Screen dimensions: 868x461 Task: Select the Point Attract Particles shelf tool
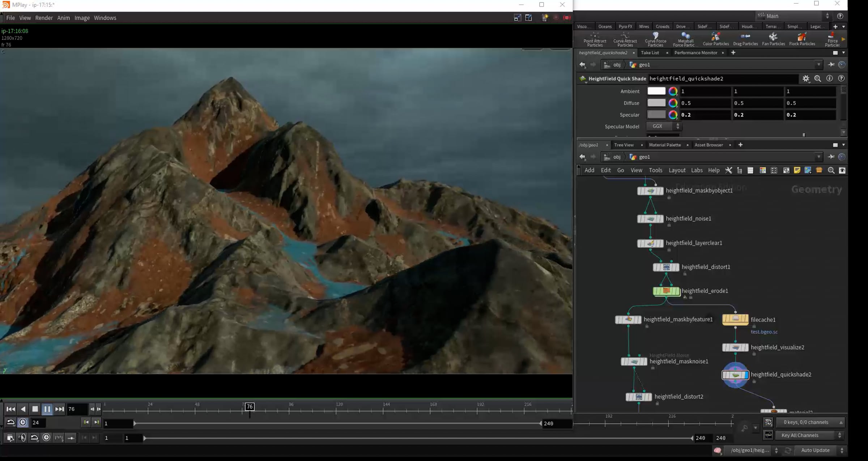point(595,39)
